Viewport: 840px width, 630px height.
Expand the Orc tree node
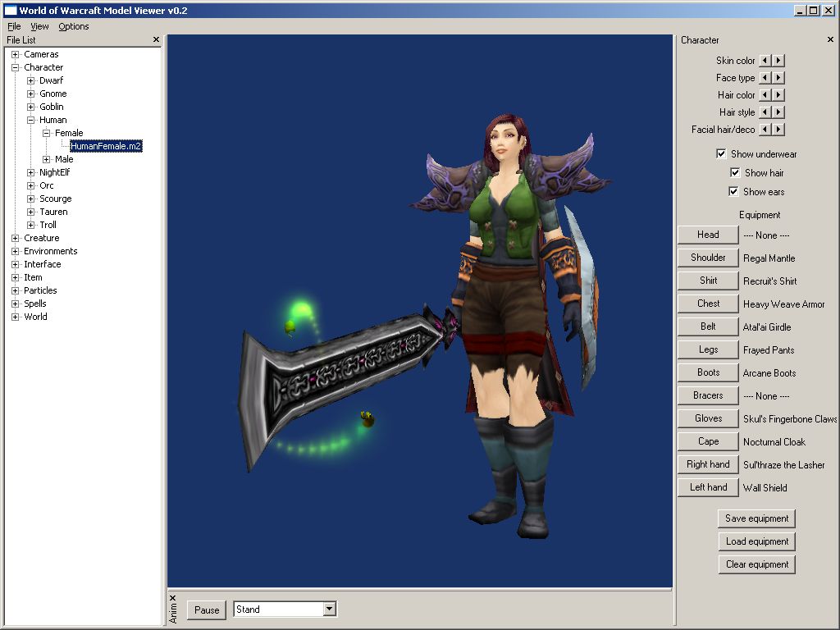(x=30, y=185)
